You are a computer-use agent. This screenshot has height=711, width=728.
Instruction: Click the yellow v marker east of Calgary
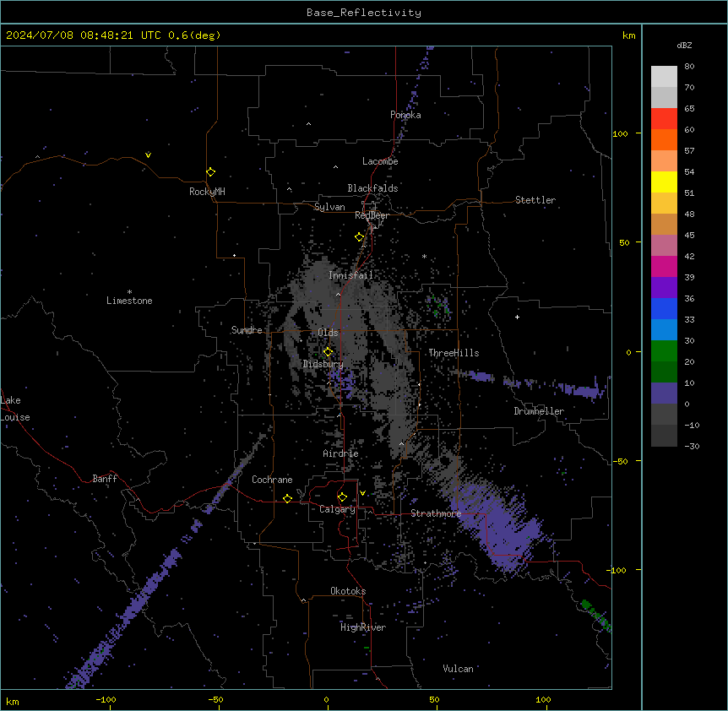[x=362, y=493]
